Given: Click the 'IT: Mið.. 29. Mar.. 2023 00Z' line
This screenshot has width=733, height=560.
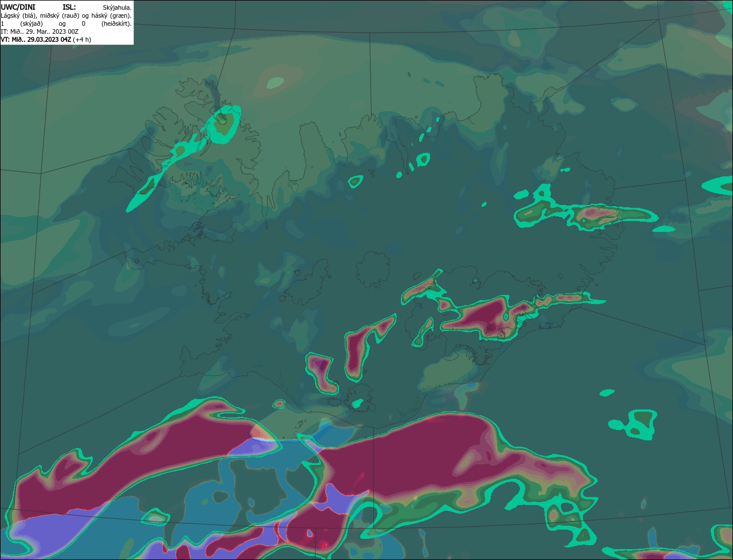Looking at the screenshot, I should point(40,31).
